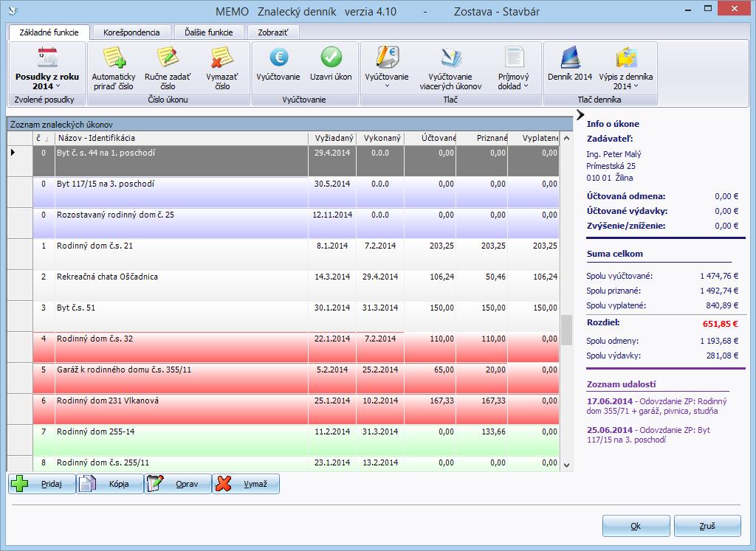
Task: Click the Vyžiadaný column header
Action: (332, 138)
